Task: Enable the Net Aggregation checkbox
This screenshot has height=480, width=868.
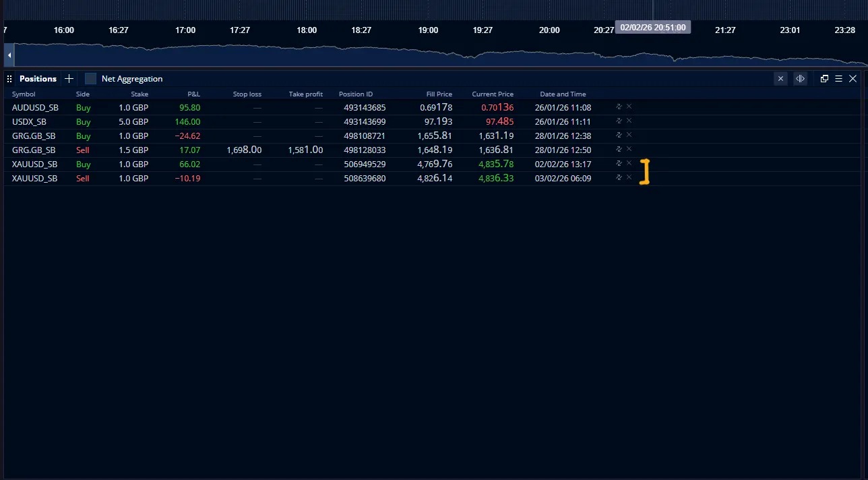Action: coord(90,79)
